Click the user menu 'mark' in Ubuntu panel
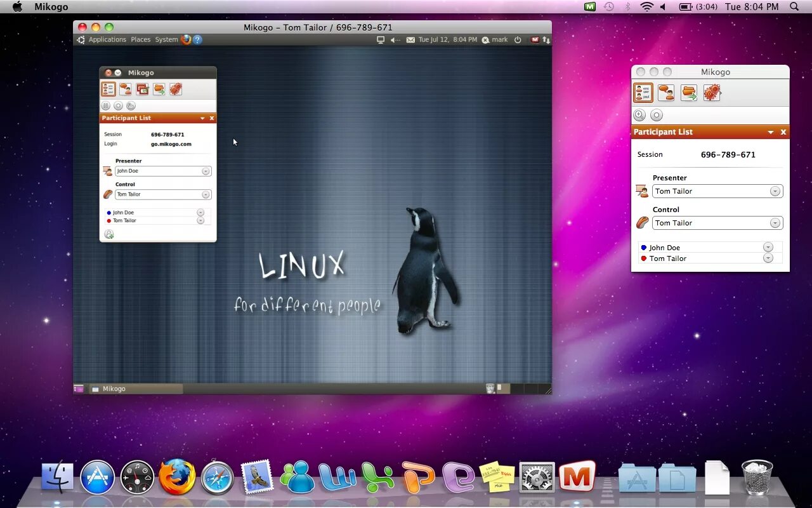Viewport: 812px width, 508px height. click(x=495, y=39)
